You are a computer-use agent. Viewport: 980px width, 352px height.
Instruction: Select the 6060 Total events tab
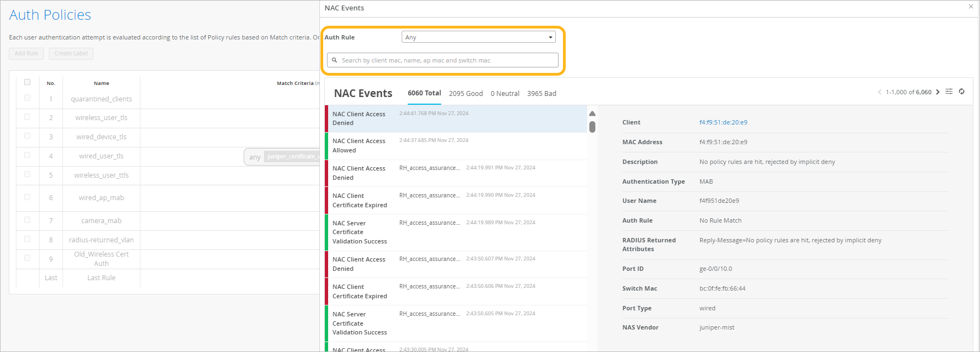point(424,93)
